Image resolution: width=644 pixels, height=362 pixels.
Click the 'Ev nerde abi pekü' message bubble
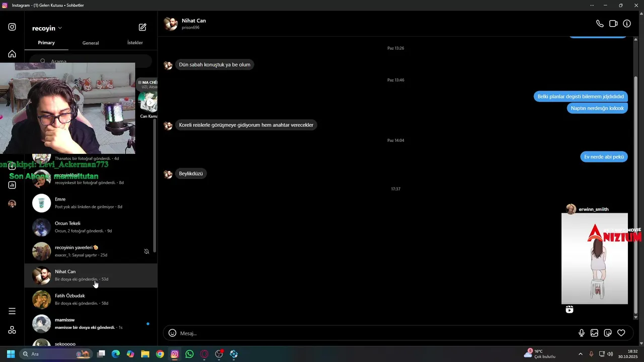tap(604, 157)
